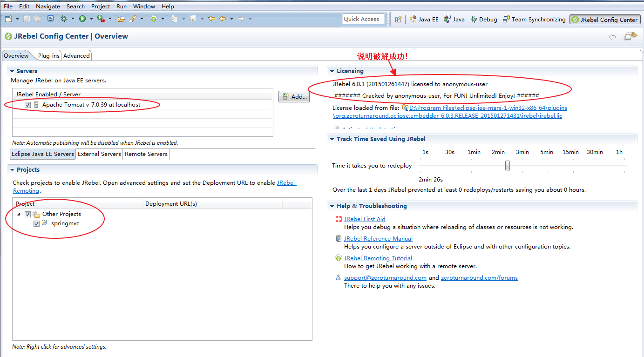Switch to Java EE perspective
644x357 pixels.
click(424, 20)
